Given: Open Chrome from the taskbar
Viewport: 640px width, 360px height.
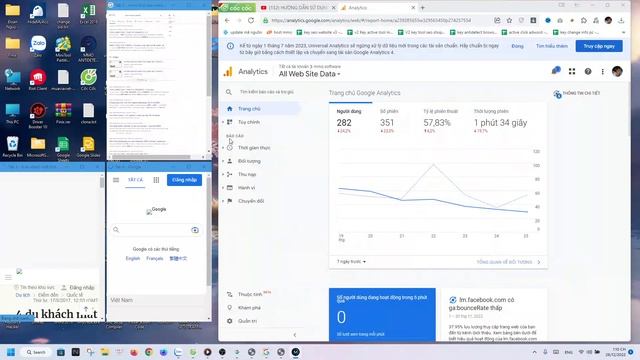Looking at the screenshot, I should coord(149,352).
